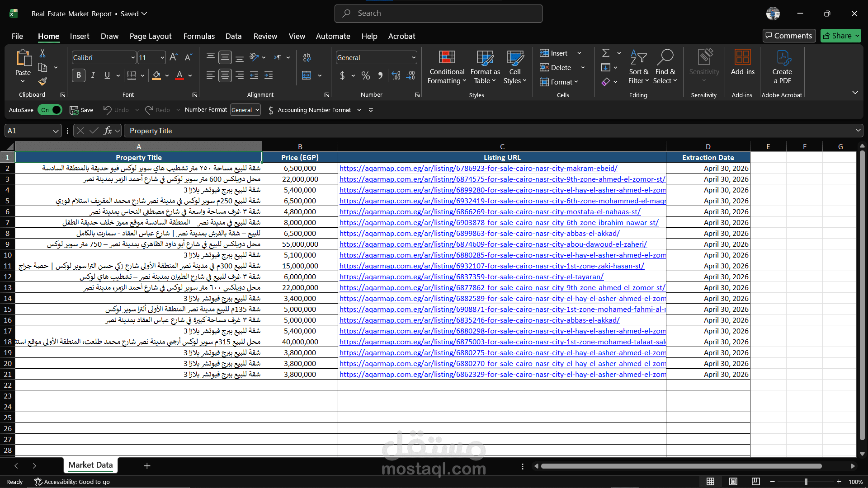The image size is (868, 488).
Task: Expand Conditional Formatting menu
Action: click(447, 66)
